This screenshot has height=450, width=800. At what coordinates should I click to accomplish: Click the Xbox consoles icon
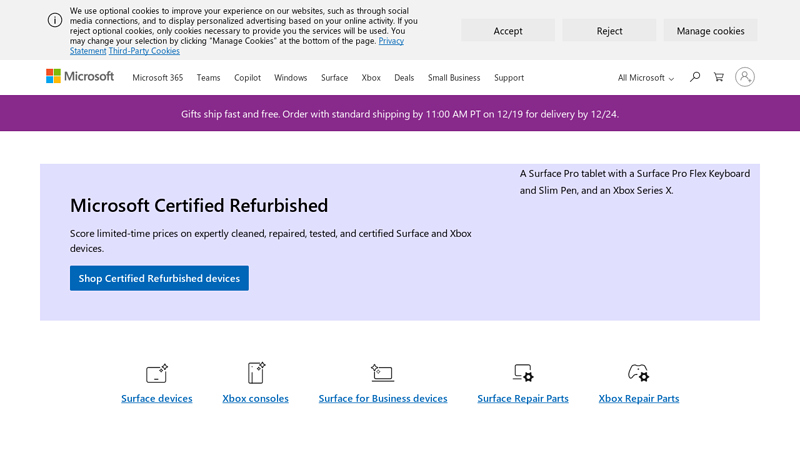pyautogui.click(x=256, y=373)
